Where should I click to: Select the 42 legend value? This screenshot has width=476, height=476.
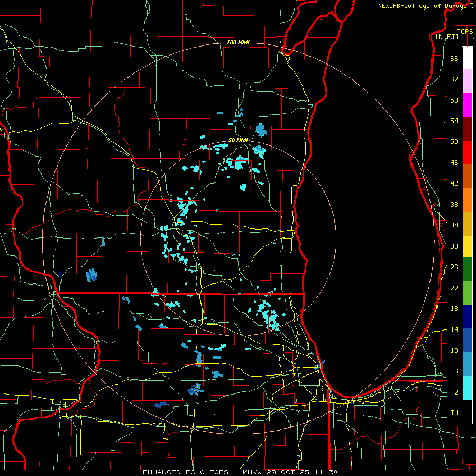[454, 184]
